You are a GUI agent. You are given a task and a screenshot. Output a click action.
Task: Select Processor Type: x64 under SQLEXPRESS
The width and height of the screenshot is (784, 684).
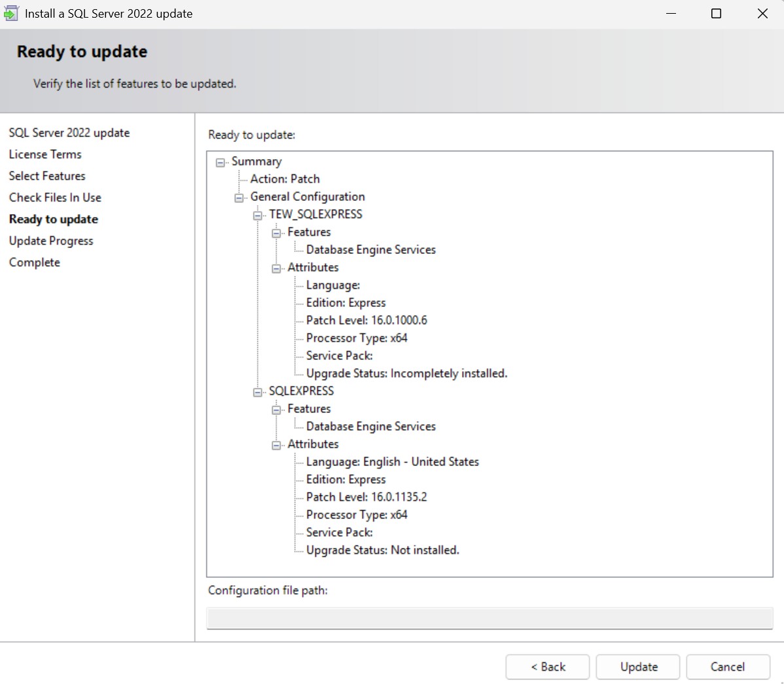coord(357,515)
